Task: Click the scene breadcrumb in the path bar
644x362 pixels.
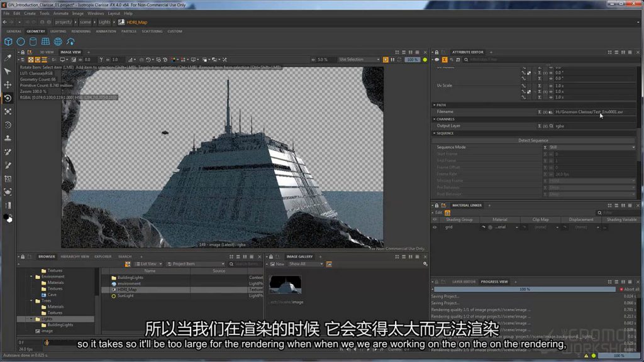Action: coord(85,22)
